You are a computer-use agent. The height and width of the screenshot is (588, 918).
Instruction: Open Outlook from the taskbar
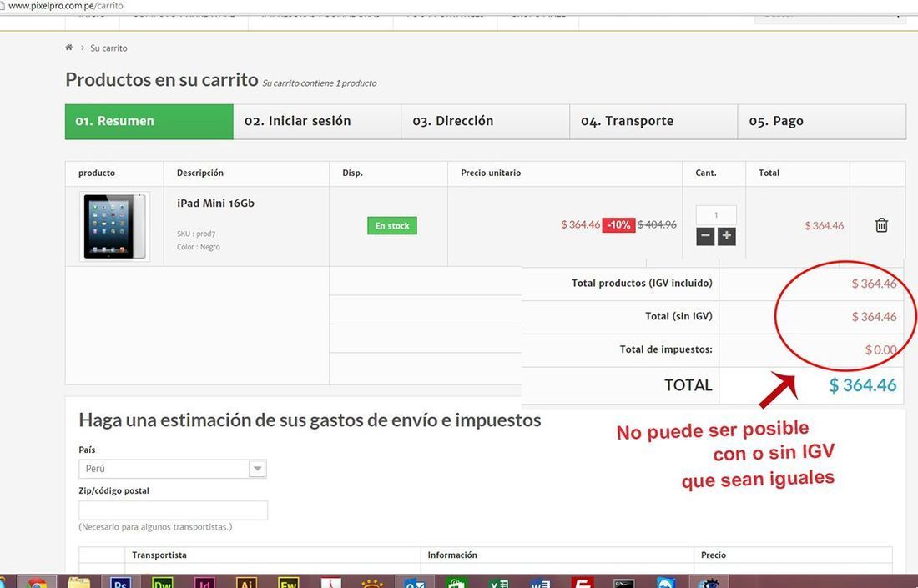point(415,583)
